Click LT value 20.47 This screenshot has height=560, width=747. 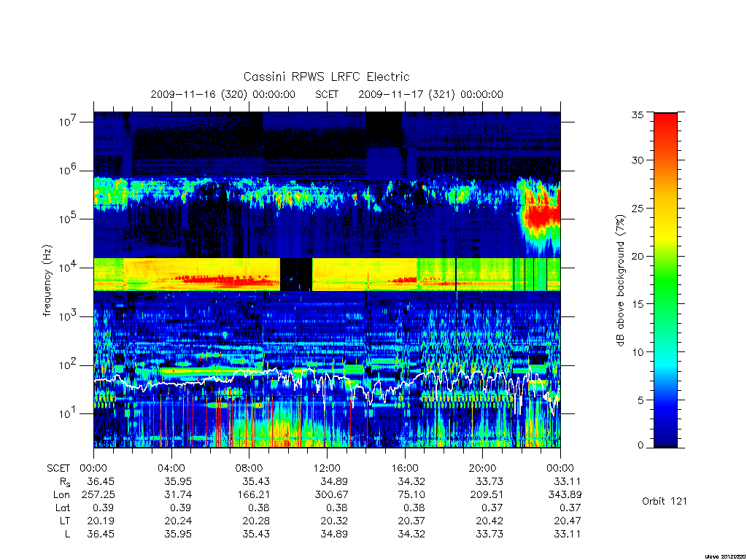point(568,521)
